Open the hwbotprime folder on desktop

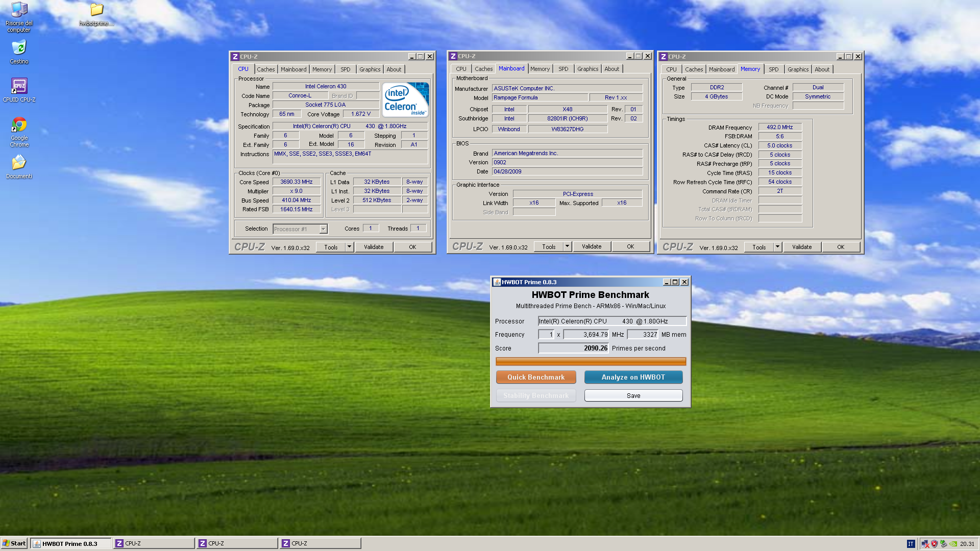click(x=96, y=14)
